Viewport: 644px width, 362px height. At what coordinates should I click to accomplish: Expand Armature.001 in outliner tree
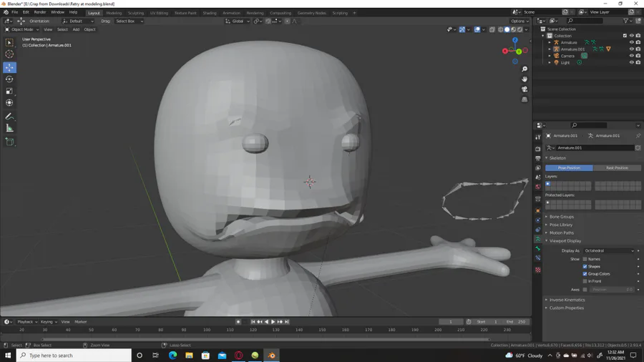(x=550, y=49)
